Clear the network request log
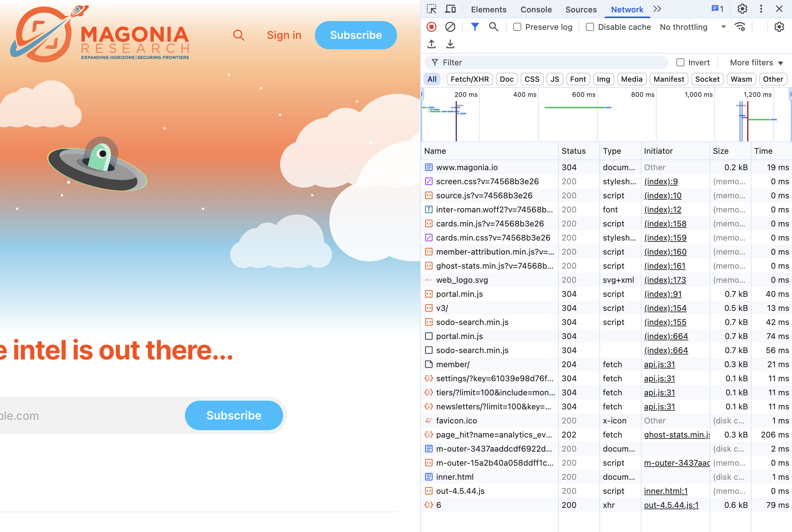 (x=450, y=27)
